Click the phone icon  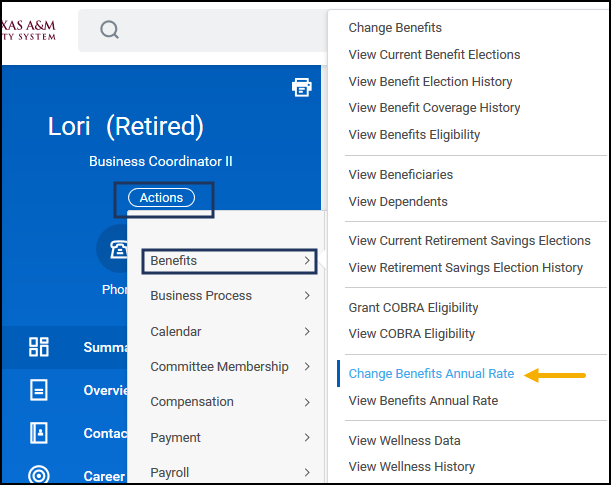[118, 250]
